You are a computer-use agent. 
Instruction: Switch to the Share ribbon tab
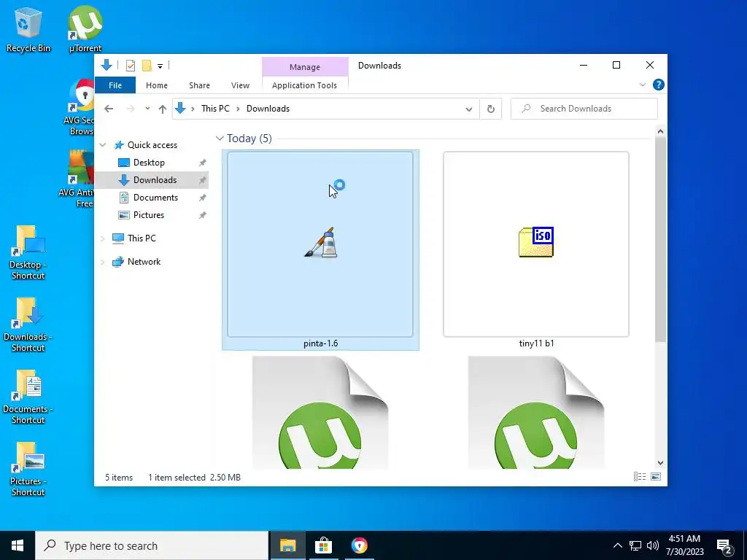pyautogui.click(x=199, y=85)
